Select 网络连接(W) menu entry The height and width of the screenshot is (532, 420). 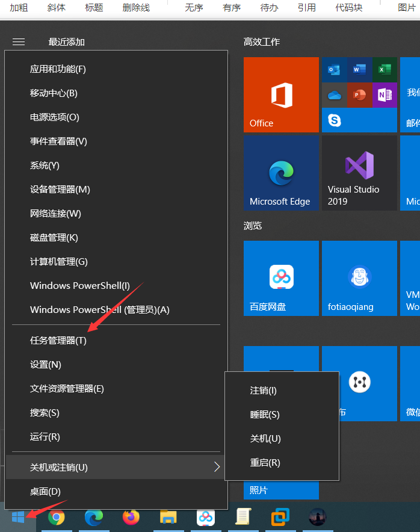click(x=116, y=214)
